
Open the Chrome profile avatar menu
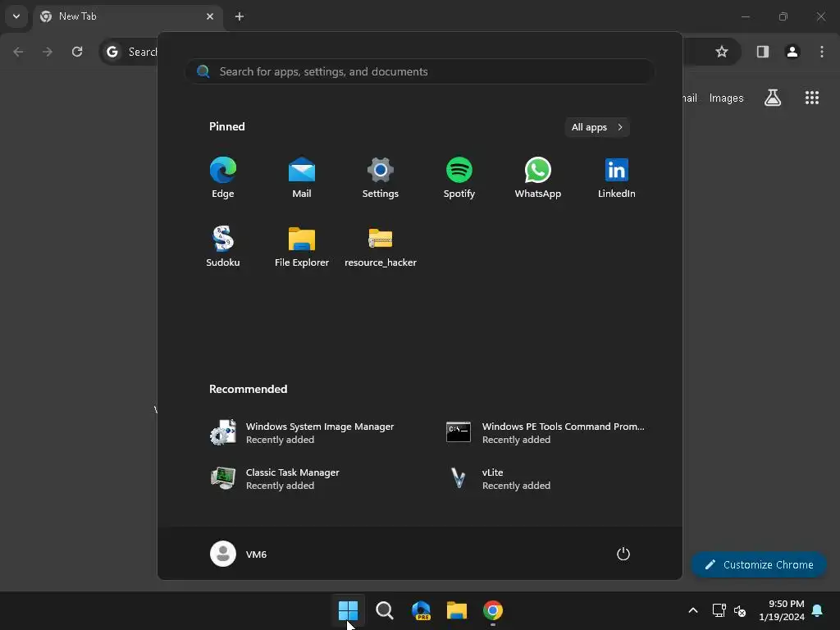coord(792,52)
